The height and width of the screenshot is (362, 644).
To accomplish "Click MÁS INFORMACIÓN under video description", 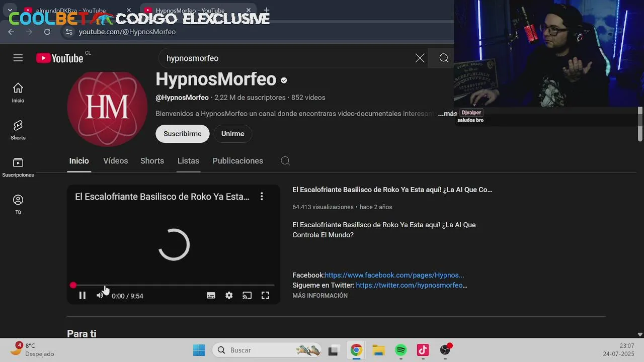I will [x=320, y=296].
